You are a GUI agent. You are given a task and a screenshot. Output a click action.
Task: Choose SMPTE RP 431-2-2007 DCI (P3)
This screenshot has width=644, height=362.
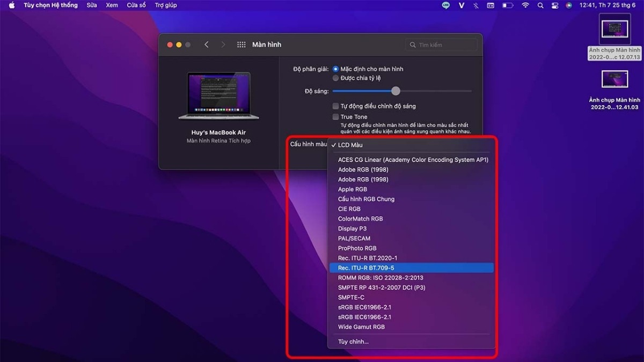412,287
